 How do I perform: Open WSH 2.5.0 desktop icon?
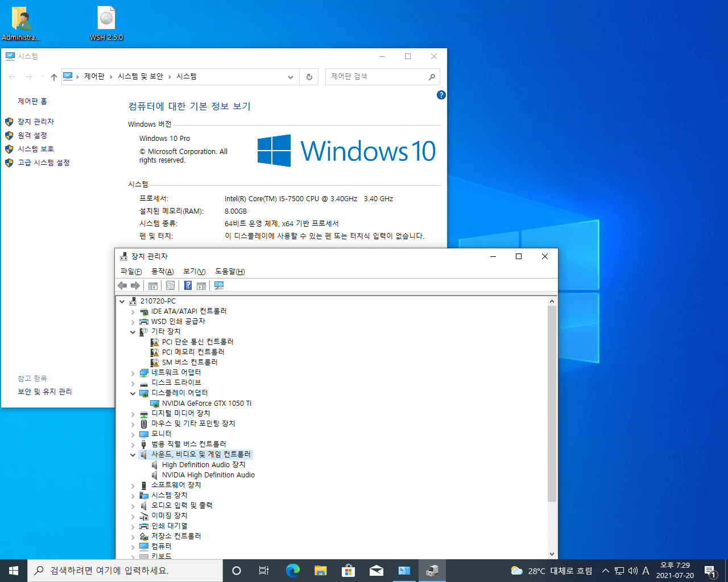pyautogui.click(x=106, y=24)
